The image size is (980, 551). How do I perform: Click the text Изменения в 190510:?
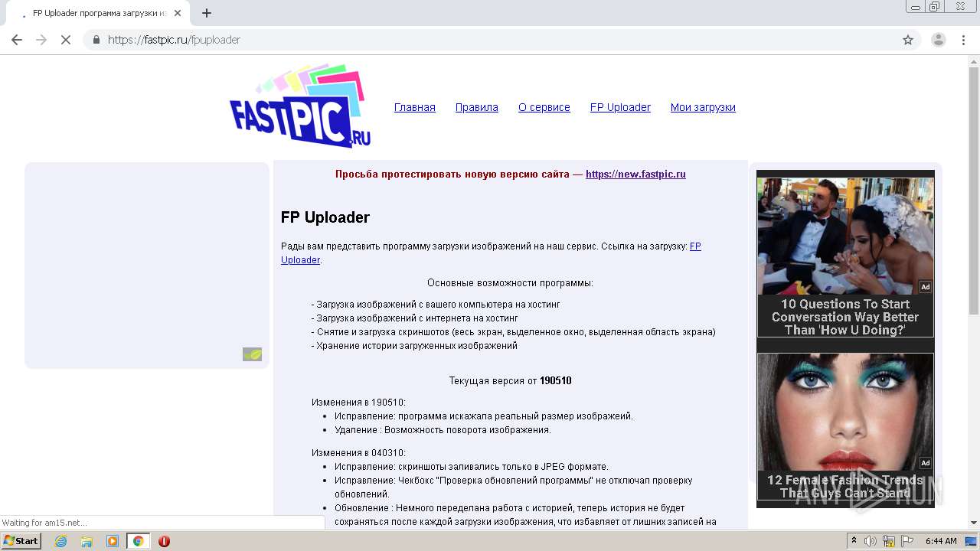(358, 403)
